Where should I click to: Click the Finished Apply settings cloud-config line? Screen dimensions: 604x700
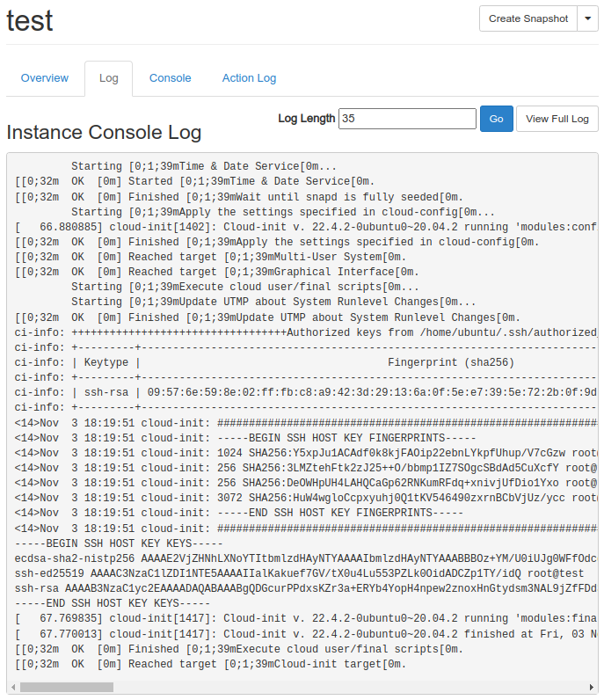[x=277, y=242]
